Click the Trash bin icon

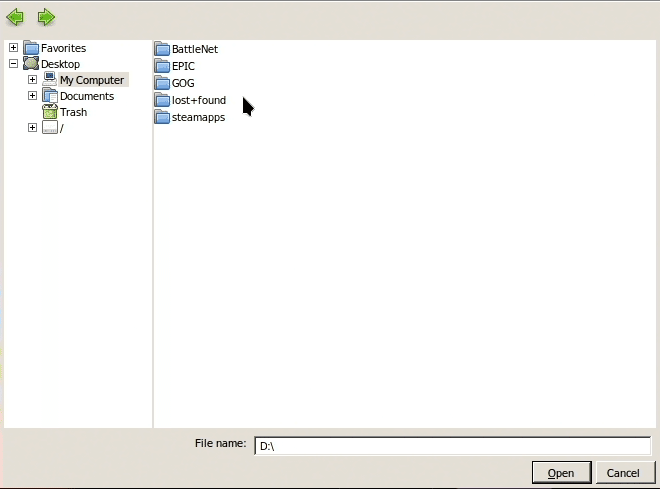point(50,112)
